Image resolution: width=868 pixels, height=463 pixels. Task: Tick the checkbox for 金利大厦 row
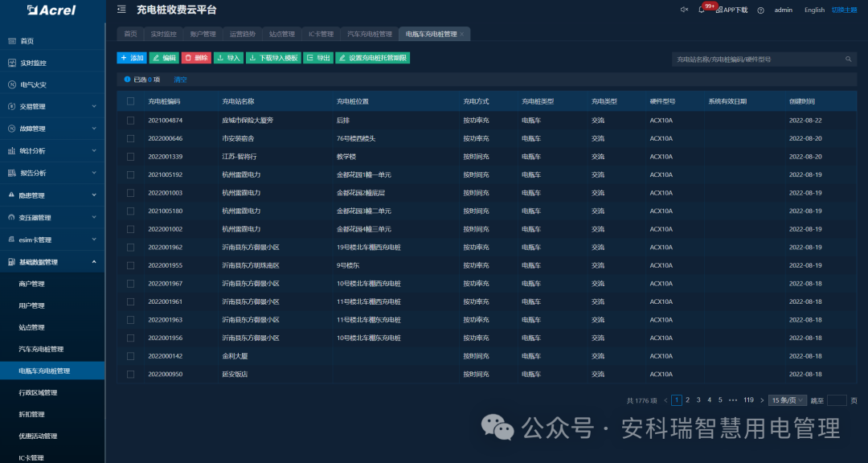[x=131, y=355]
